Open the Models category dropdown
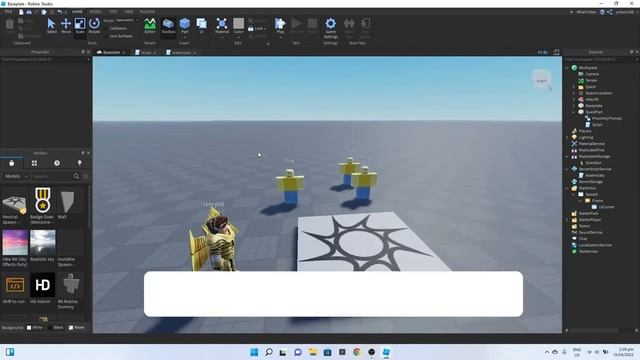Image resolution: width=640 pixels, height=360 pixels. (16, 176)
